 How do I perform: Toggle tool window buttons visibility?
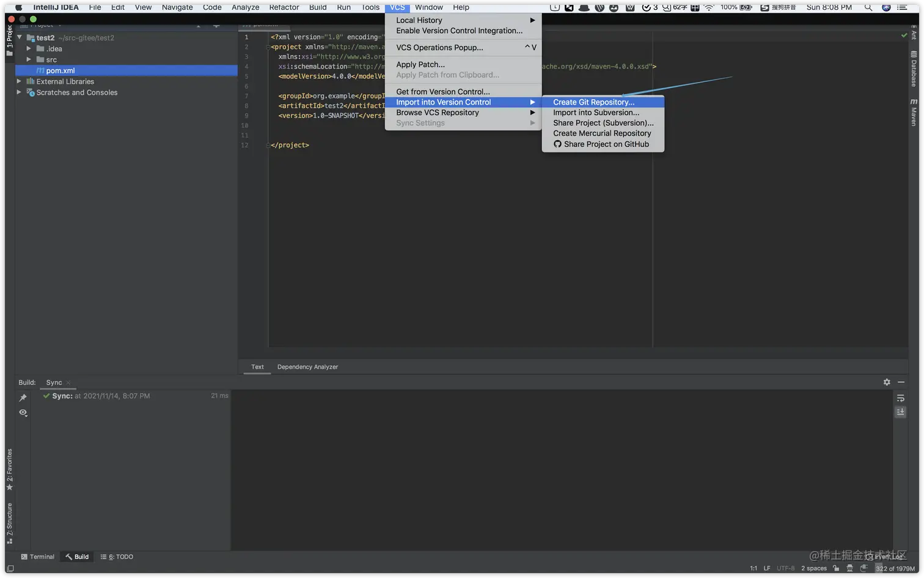click(10, 569)
